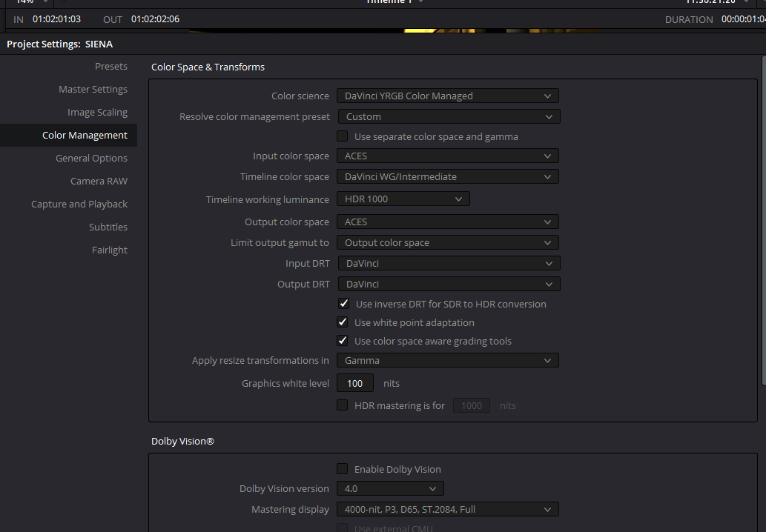Uncheck Use inverse DRT for SDR to HDR
The image size is (766, 532).
344,304
